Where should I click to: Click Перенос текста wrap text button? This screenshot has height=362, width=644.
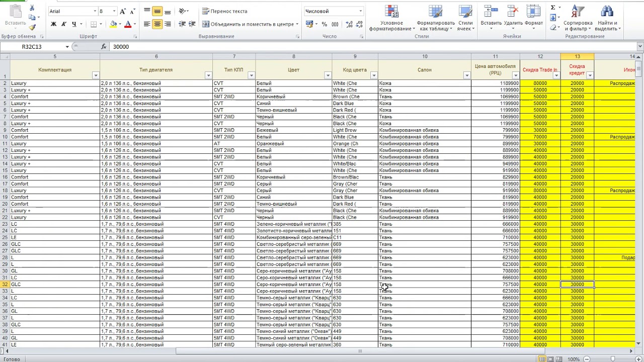tap(225, 11)
